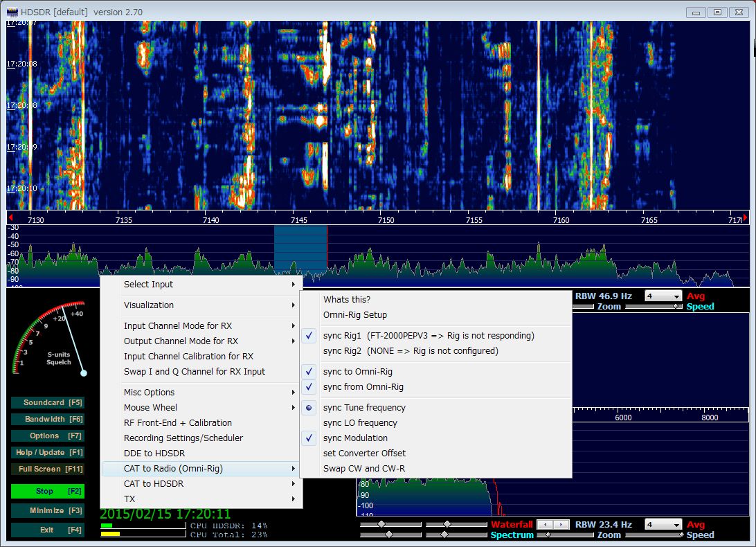Click the S-meter squelch needle knob
This screenshot has height=547, width=756.
[83, 373]
